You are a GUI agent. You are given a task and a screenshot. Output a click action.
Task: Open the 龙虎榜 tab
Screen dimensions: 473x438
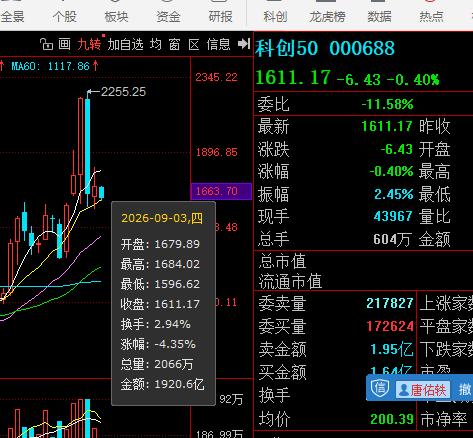pos(327,16)
